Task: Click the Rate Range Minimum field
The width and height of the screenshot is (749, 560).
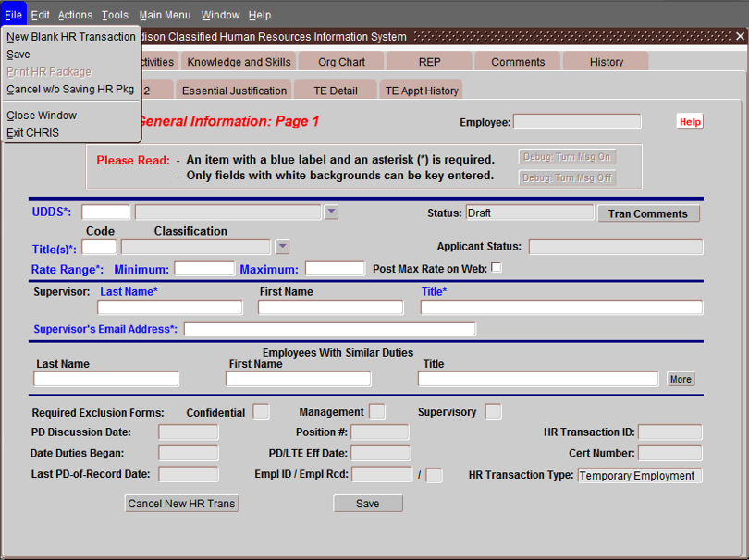Action: pyautogui.click(x=204, y=268)
